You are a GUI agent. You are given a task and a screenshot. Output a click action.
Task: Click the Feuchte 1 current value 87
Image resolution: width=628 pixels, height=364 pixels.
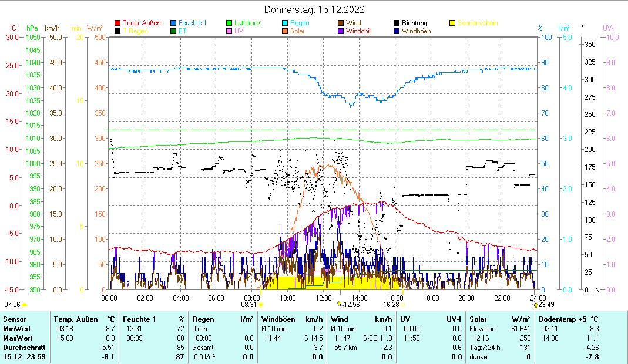pyautogui.click(x=180, y=357)
